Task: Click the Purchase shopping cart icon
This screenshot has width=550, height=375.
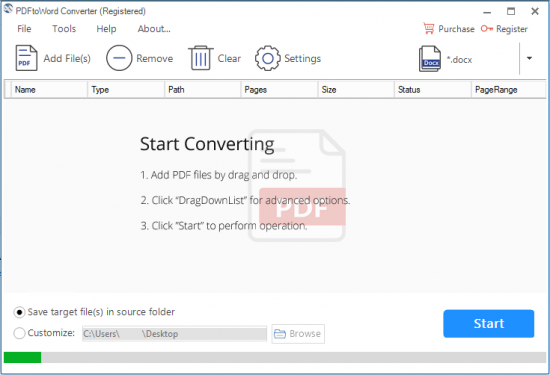Action: [429, 28]
